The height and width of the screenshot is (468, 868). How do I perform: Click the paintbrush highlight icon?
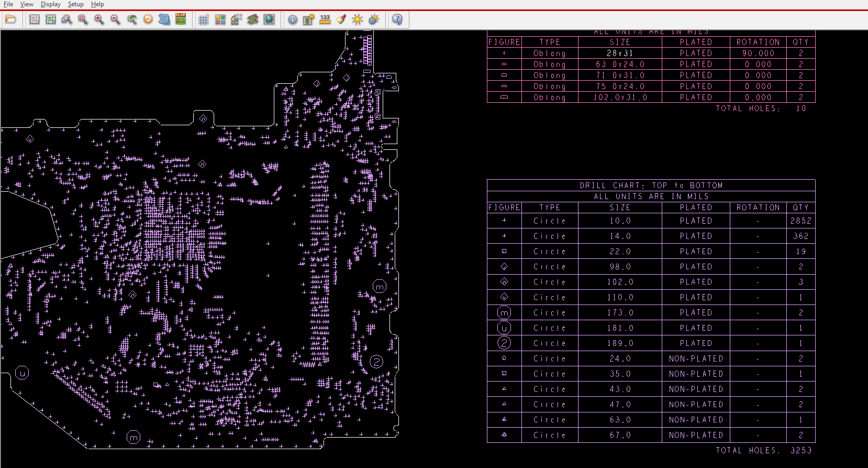(341, 20)
